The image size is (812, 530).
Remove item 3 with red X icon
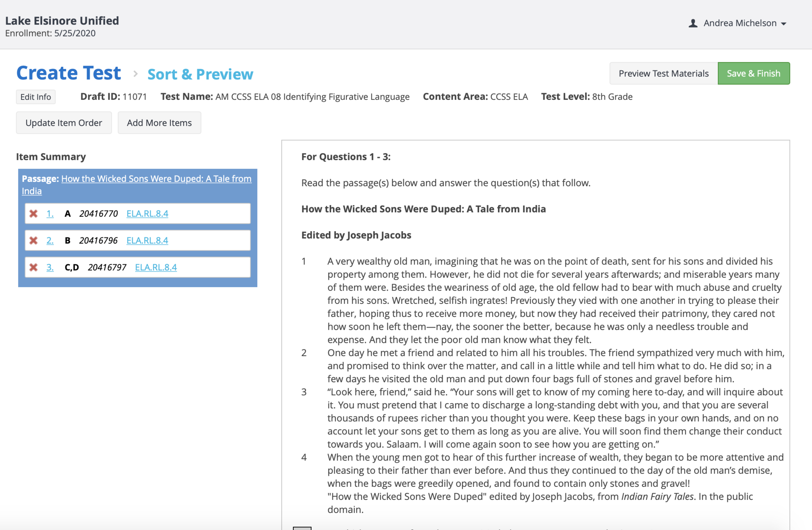34,267
